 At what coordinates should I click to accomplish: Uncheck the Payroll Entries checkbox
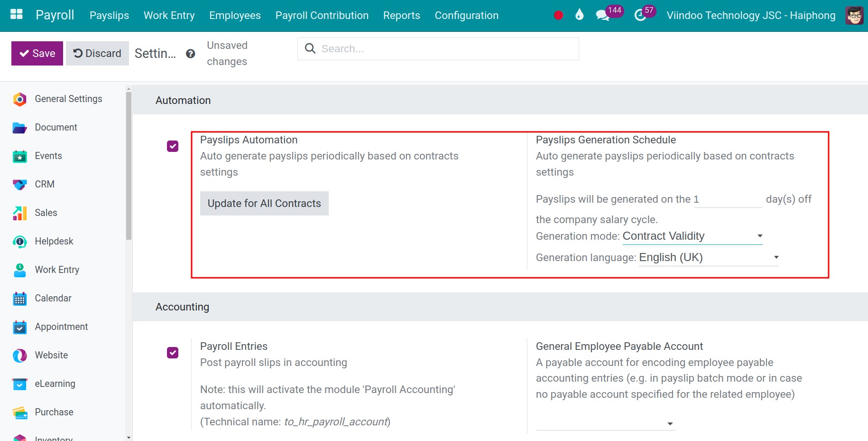click(x=173, y=353)
